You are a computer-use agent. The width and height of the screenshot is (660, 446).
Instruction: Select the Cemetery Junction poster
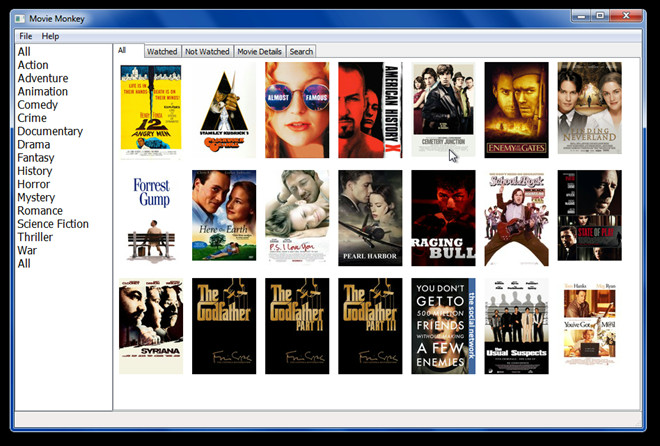[443, 109]
